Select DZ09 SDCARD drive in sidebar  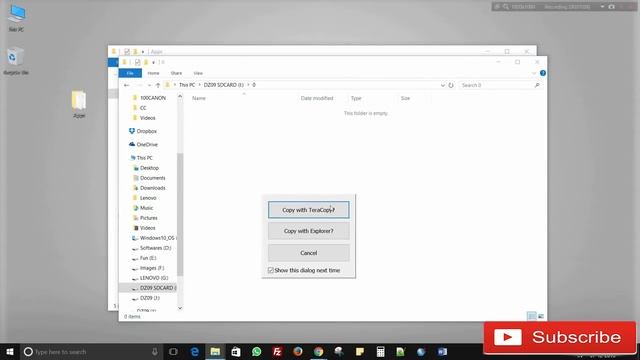pos(148,288)
